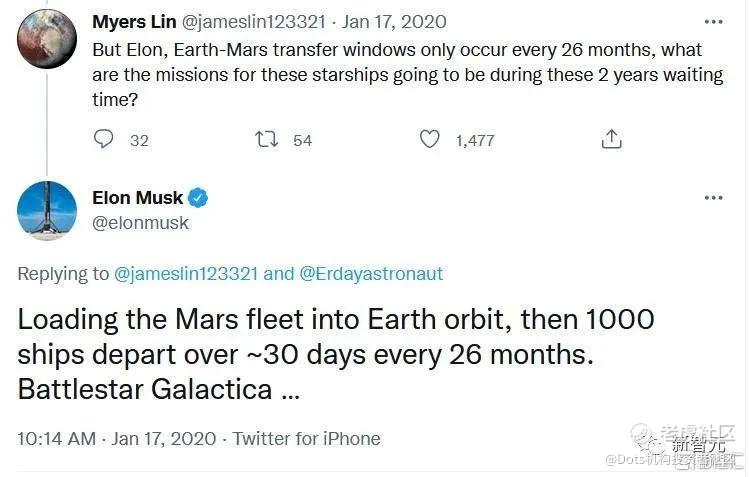
Task: Reply to Myers Lin's tweet
Action: coord(104,140)
